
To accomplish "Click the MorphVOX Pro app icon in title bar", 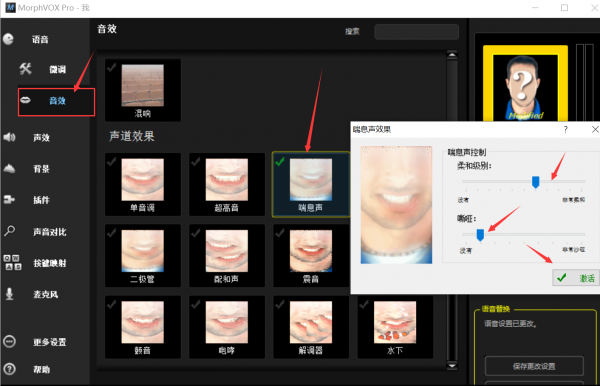I will click(x=10, y=7).
